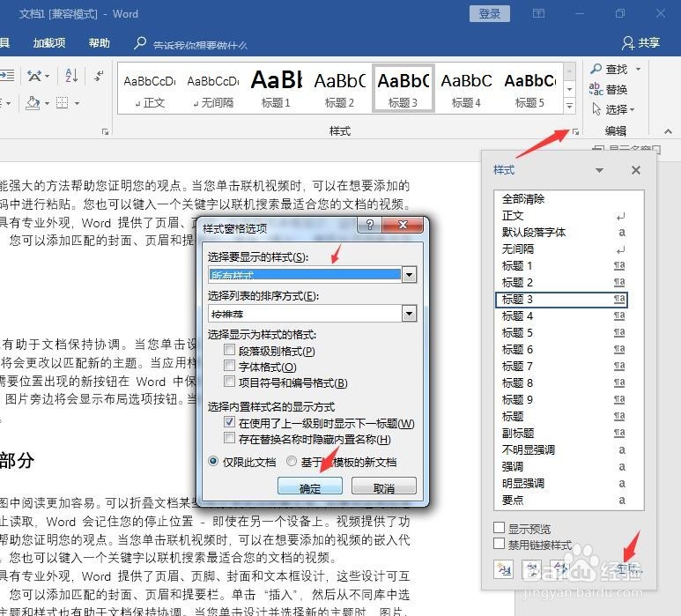Image resolution: width=681 pixels, height=616 pixels.
Task: Click the Find magnifier icon (查找)
Action: pyautogui.click(x=596, y=69)
